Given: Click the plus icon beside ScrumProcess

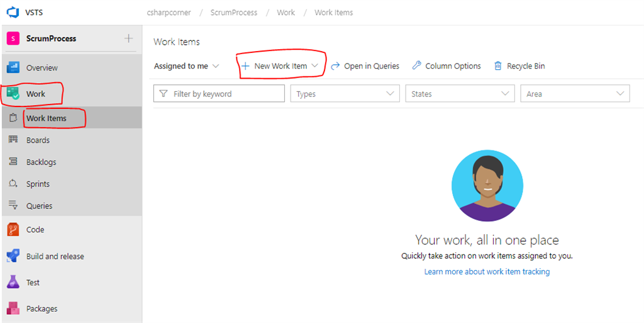Looking at the screenshot, I should click(x=128, y=38).
